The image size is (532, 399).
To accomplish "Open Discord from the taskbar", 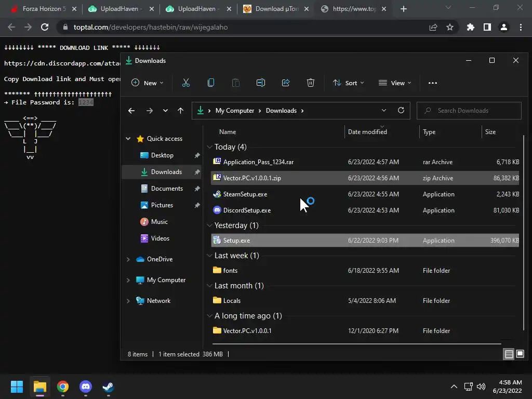I will point(86,387).
